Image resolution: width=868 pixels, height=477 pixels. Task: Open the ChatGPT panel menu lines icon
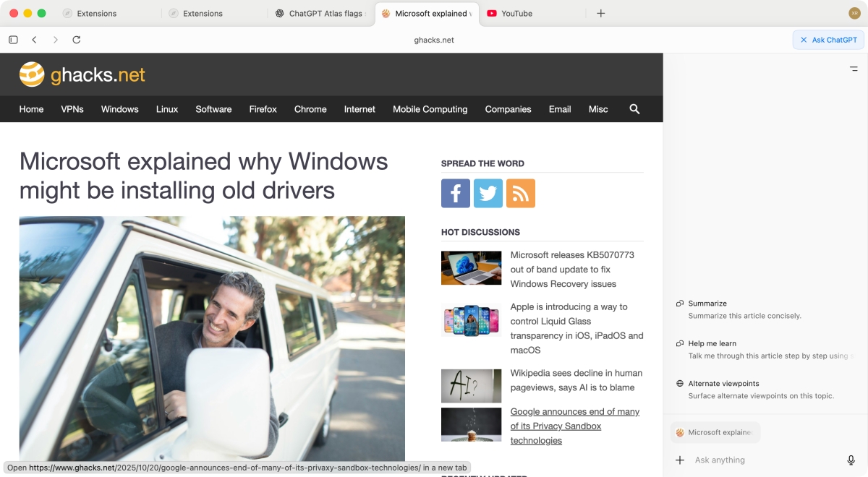tap(854, 69)
